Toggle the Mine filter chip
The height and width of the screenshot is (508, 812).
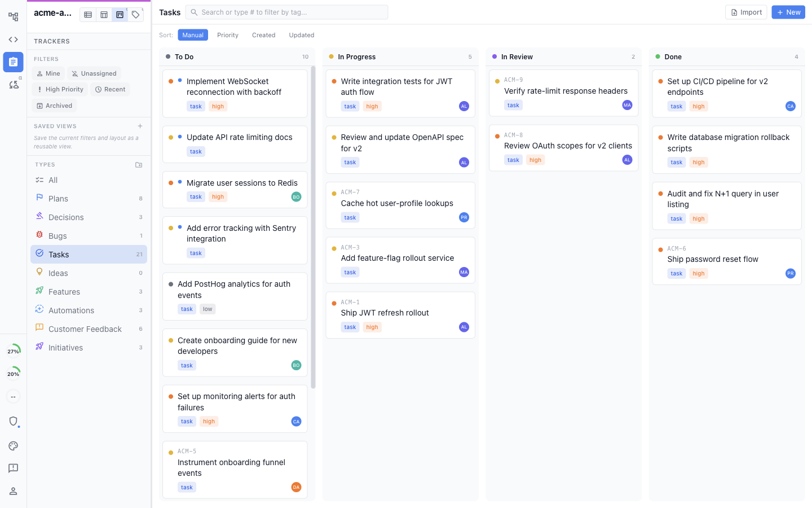pos(48,73)
